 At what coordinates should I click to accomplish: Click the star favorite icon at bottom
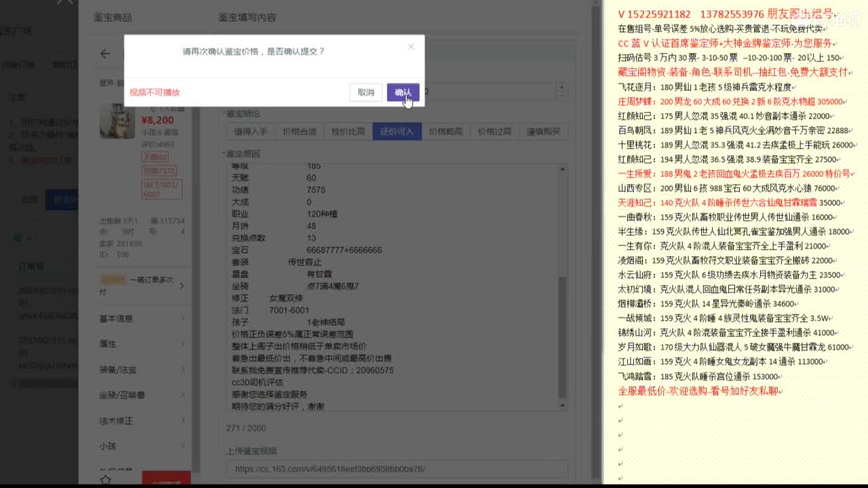coord(105,480)
